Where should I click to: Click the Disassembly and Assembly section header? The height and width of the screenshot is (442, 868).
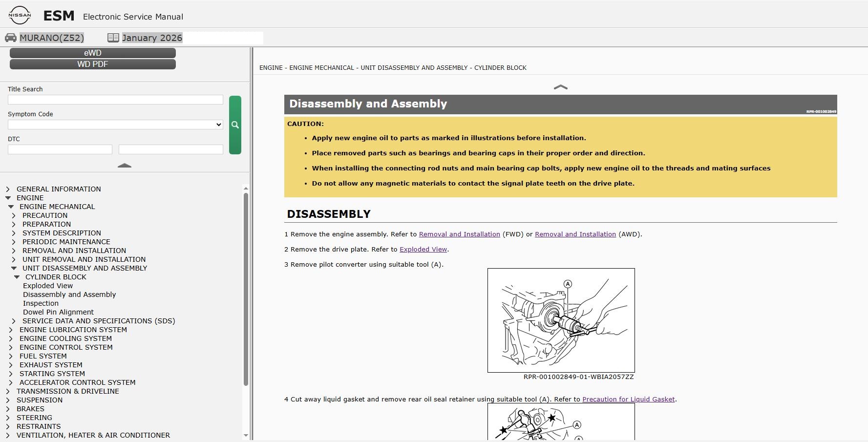point(561,105)
